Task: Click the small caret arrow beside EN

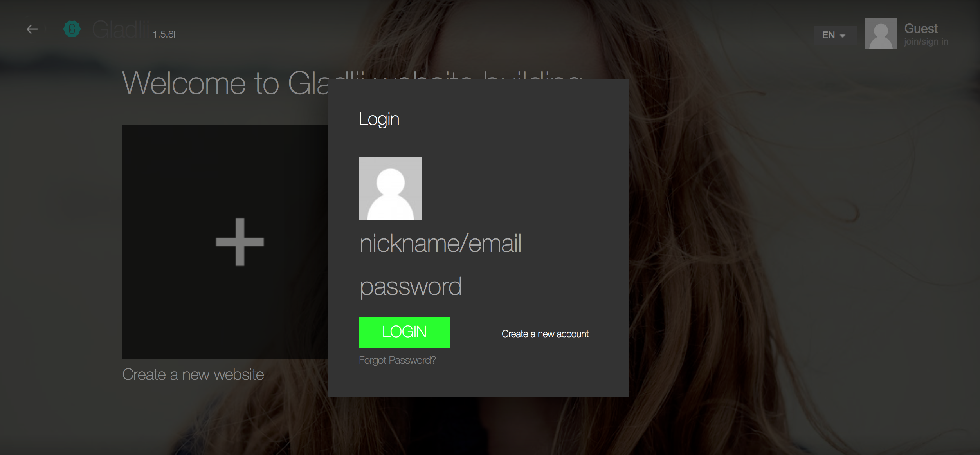Action: pyautogui.click(x=843, y=36)
